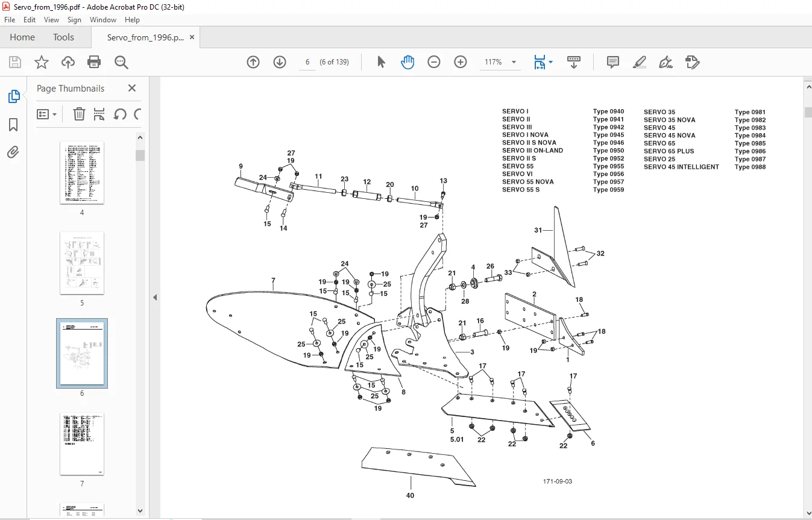Zoom out using the minus icon

434,62
